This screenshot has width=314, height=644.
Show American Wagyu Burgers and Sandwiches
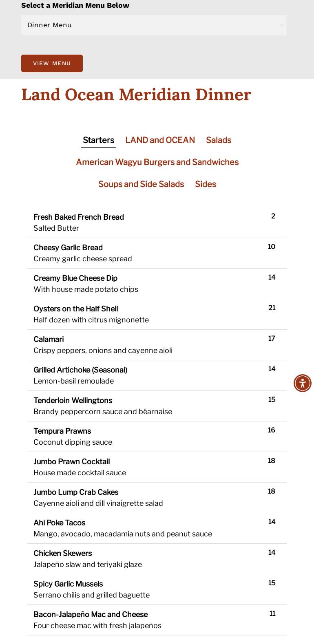(157, 162)
